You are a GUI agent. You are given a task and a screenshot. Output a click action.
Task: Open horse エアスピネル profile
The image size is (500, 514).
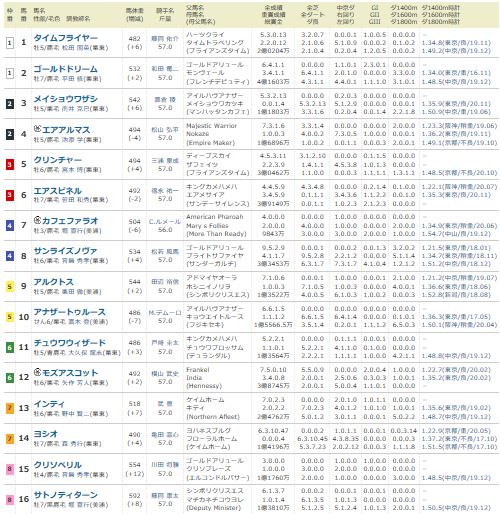(58, 191)
